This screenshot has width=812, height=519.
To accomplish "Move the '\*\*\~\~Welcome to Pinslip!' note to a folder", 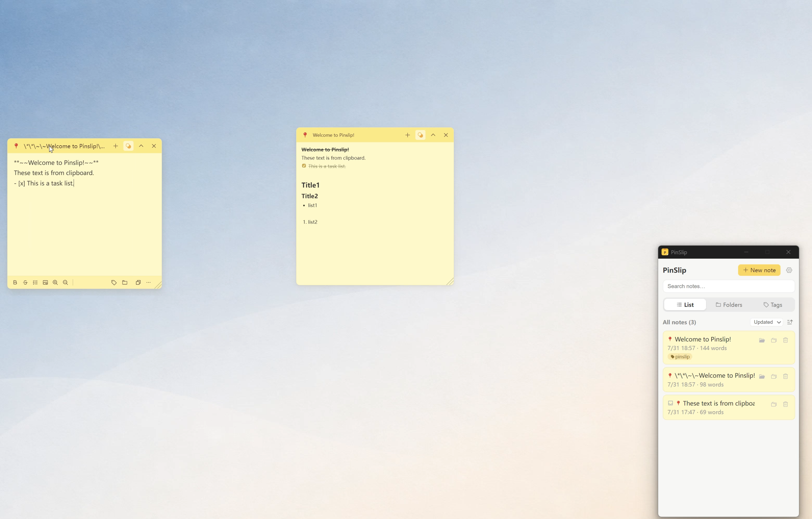I will pos(774,376).
